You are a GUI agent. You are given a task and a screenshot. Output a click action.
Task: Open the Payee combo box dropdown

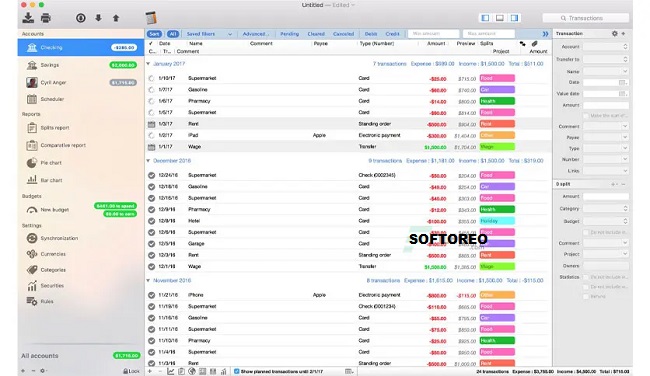625,137
